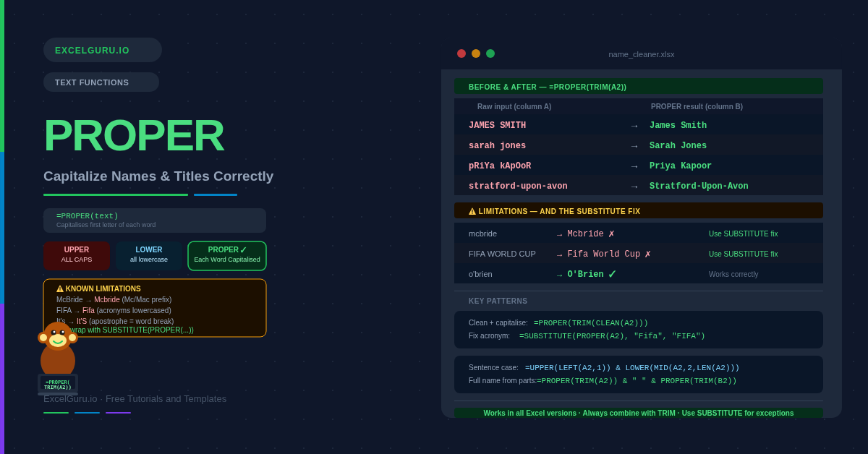Click the Fix acronym SUBSTITUTE formula

pyautogui.click(x=611, y=336)
